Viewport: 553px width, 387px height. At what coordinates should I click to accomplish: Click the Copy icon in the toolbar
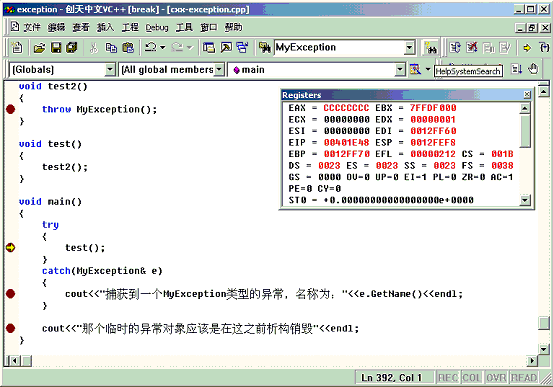click(111, 47)
